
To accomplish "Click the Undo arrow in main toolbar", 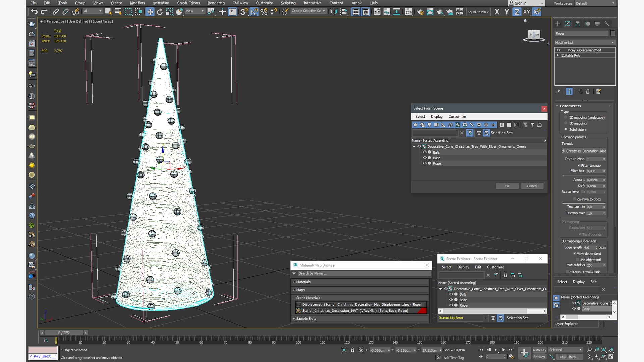I will point(34,12).
